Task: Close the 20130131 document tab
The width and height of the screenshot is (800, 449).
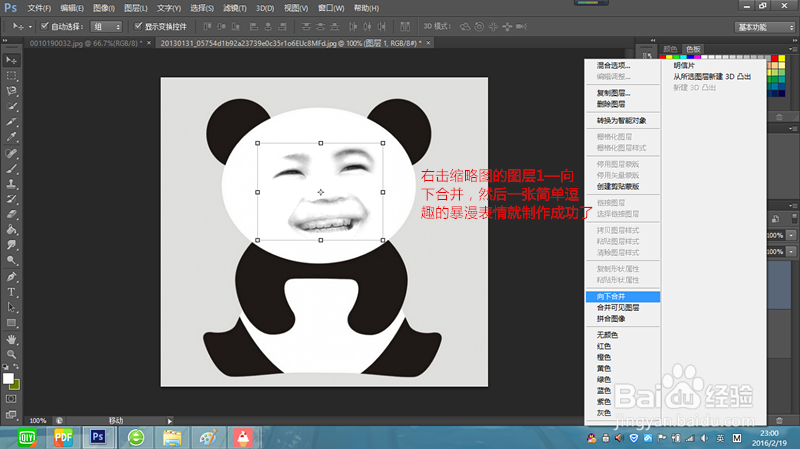Action: (x=428, y=43)
